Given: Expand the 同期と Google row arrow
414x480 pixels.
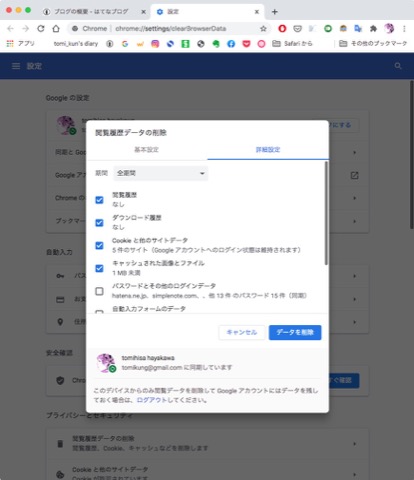Looking at the screenshot, I should point(354,152).
